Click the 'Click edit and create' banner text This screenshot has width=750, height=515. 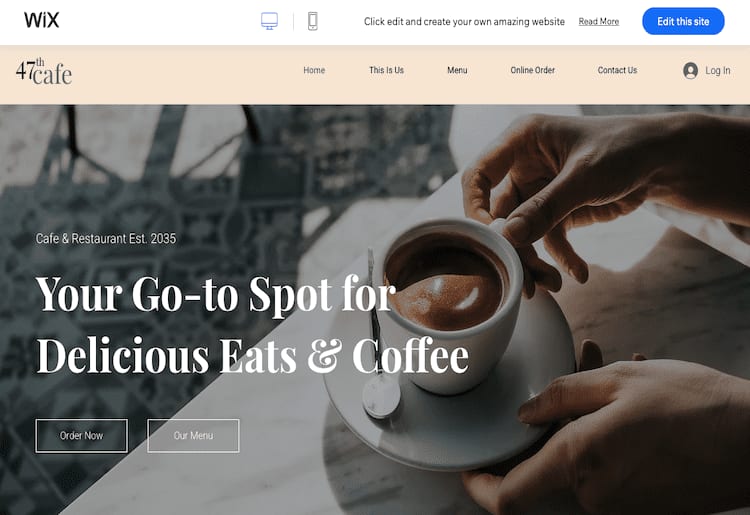[464, 22]
